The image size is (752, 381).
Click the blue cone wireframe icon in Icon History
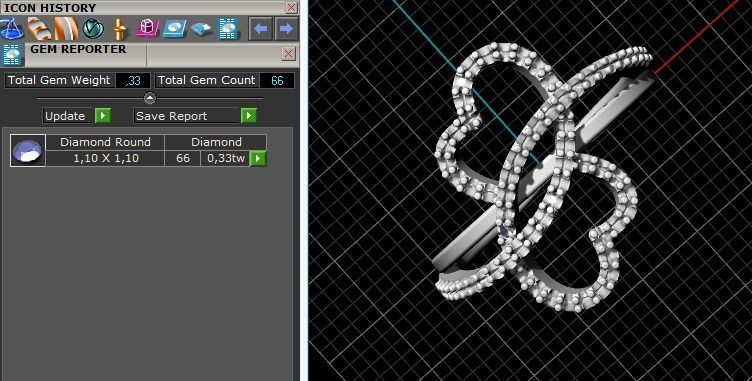(x=11, y=29)
